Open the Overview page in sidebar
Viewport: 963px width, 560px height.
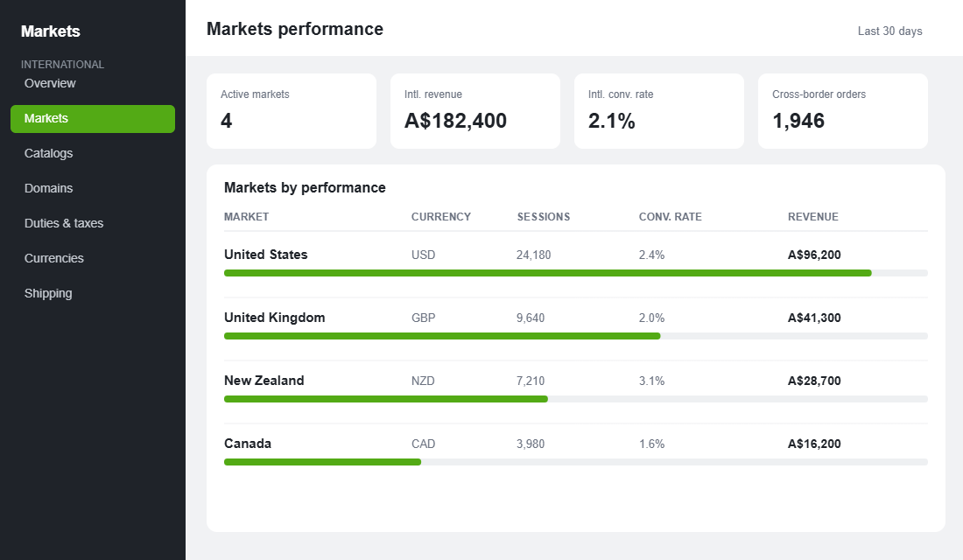tap(93, 83)
